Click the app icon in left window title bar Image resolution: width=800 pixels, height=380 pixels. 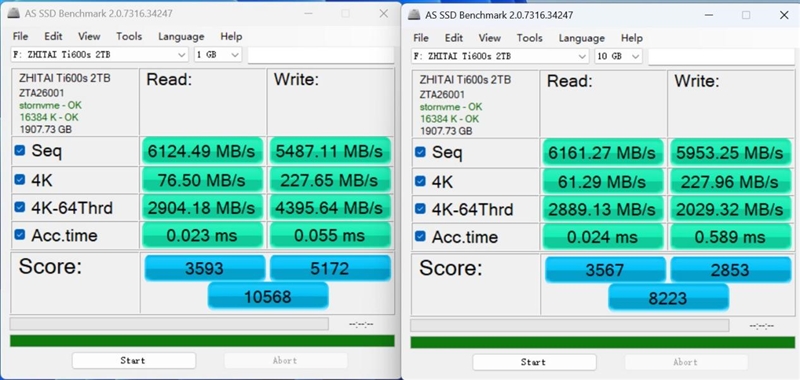14,13
